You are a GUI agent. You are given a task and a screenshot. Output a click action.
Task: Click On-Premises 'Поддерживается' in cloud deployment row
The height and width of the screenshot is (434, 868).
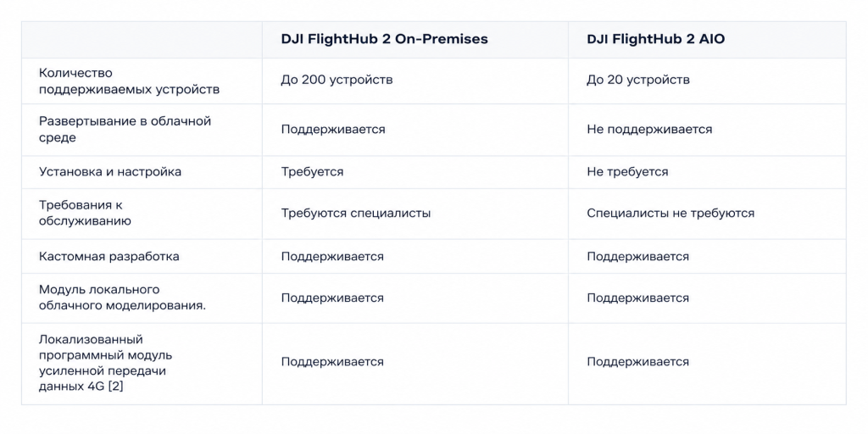332,129
